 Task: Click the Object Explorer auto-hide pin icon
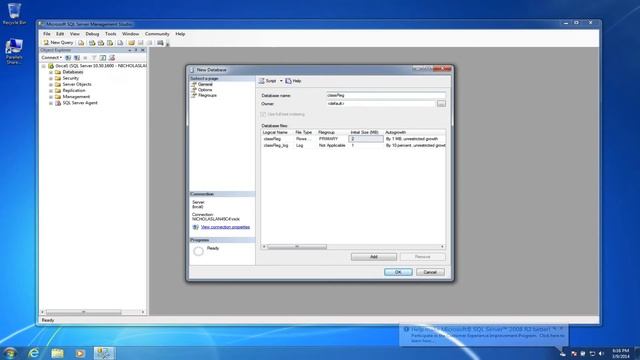point(136,50)
